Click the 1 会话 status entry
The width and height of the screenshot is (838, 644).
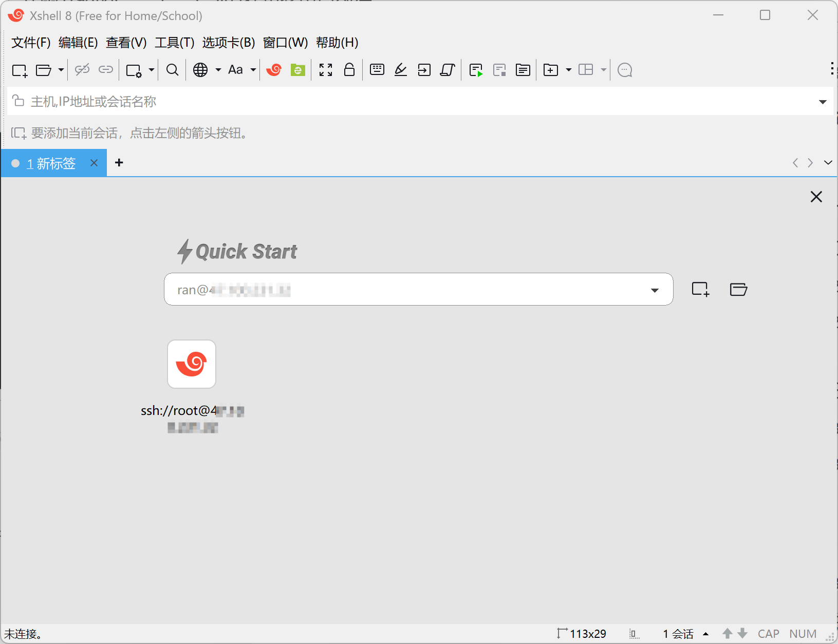tap(678, 634)
